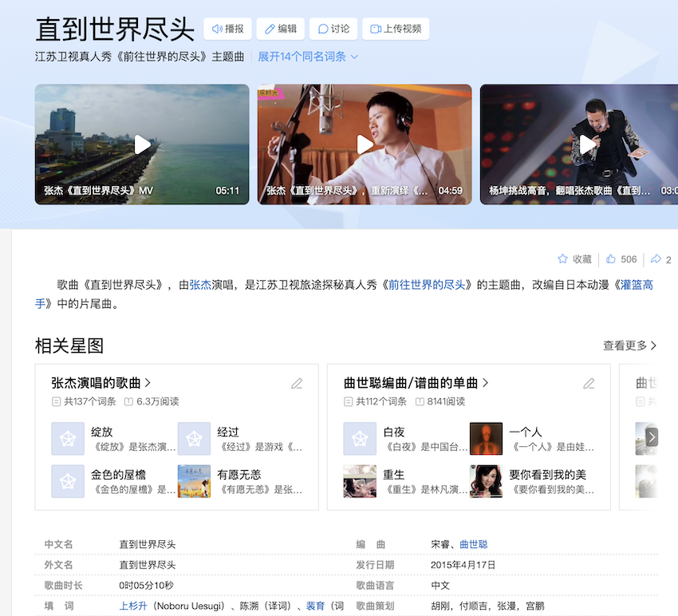This screenshot has width=678, height=616.
Task: Click the carousel right arrow
Action: [652, 437]
